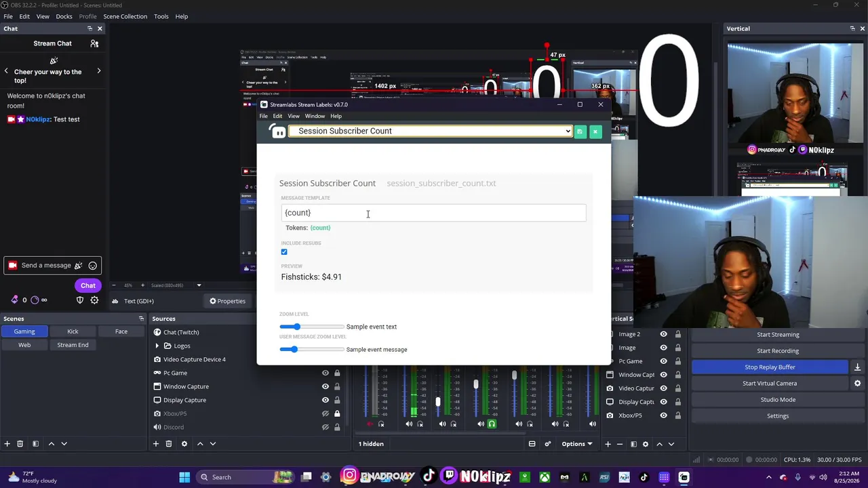
Task: Click Stop Replay Buffer button
Action: [770, 367]
